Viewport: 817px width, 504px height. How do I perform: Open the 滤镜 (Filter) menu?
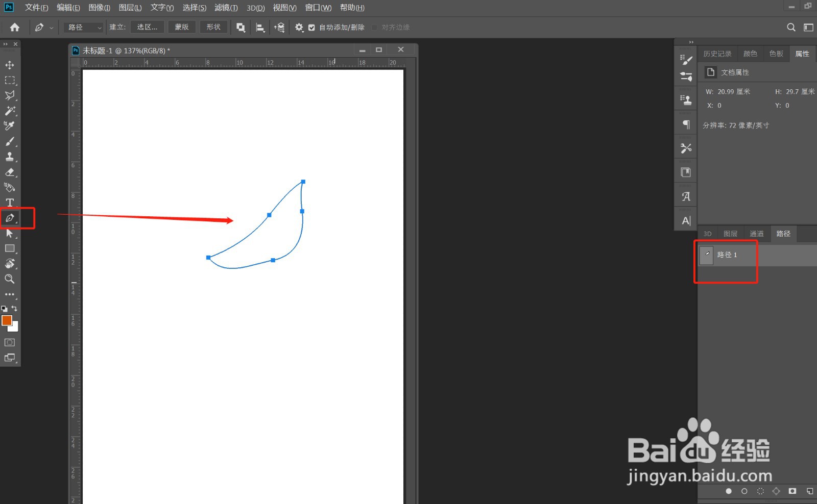226,8
